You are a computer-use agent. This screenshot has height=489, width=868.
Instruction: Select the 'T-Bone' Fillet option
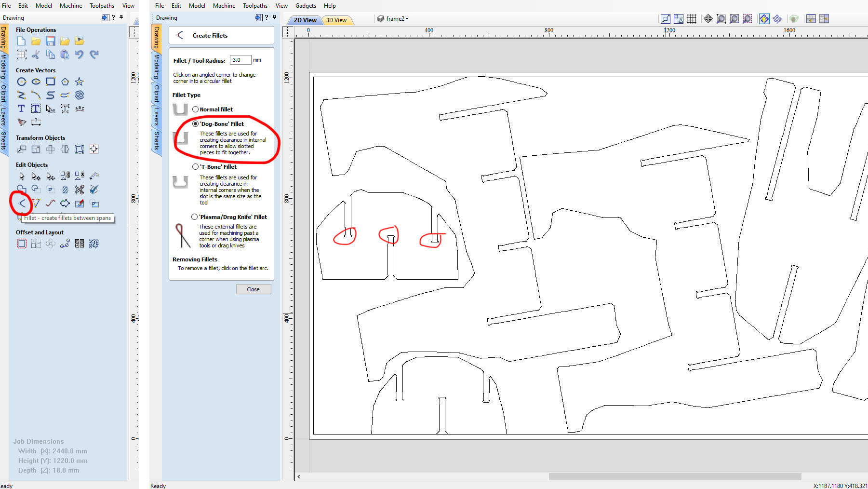tap(195, 167)
